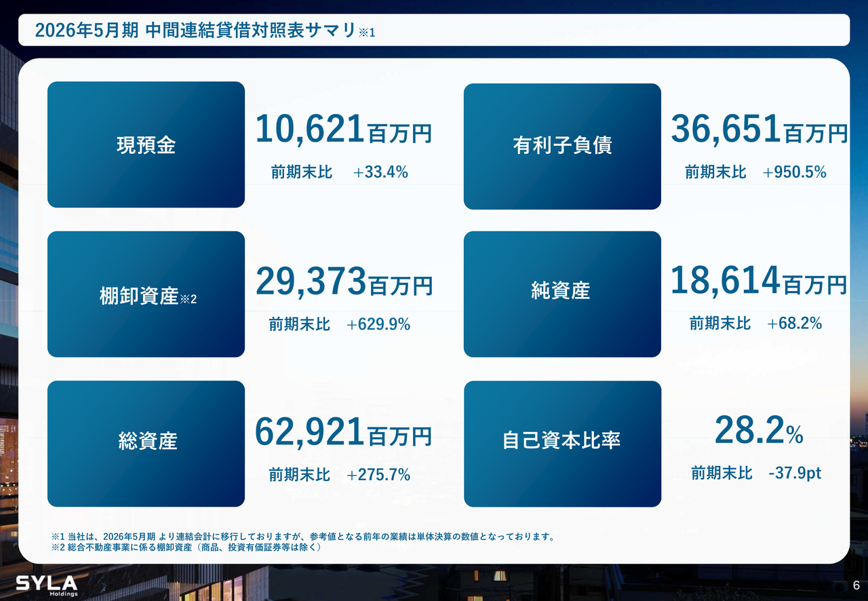Click the SYLA Holdings logo
Image resolution: width=868 pixels, height=601 pixels.
click(x=46, y=585)
